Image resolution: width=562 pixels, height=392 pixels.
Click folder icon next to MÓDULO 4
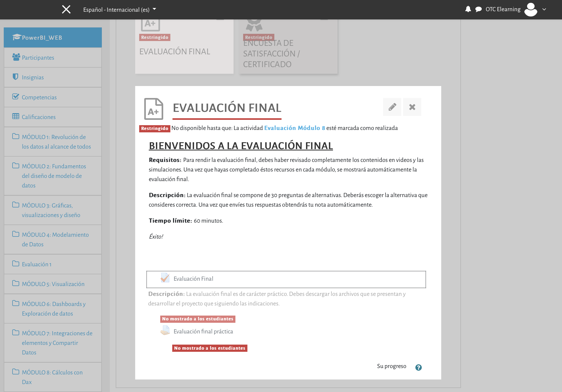click(x=16, y=234)
